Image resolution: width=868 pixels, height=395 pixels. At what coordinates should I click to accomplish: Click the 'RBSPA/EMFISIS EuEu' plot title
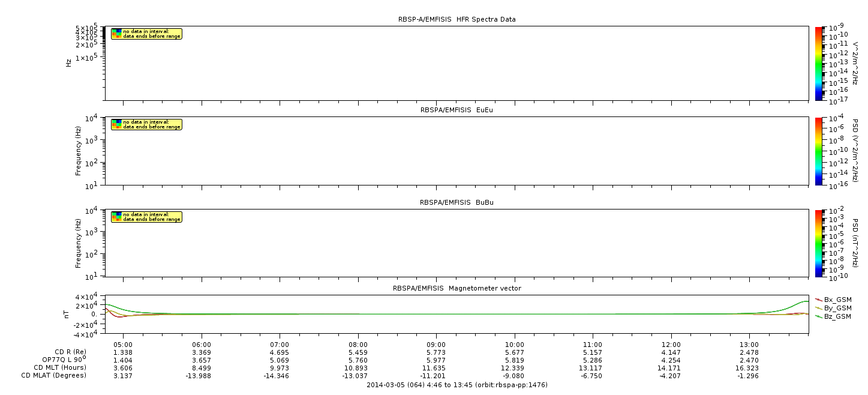pos(456,110)
